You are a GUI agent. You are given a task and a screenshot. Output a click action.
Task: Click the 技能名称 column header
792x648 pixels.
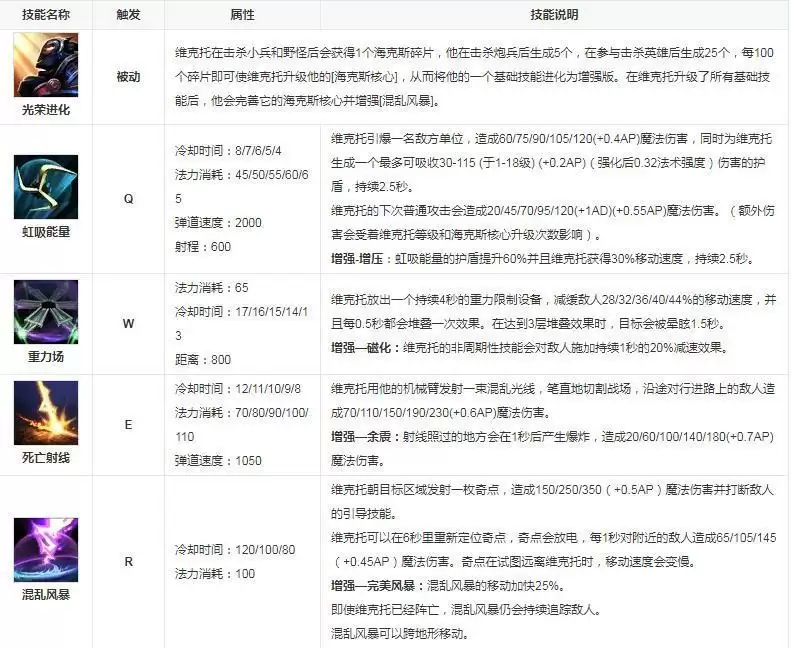point(46,14)
